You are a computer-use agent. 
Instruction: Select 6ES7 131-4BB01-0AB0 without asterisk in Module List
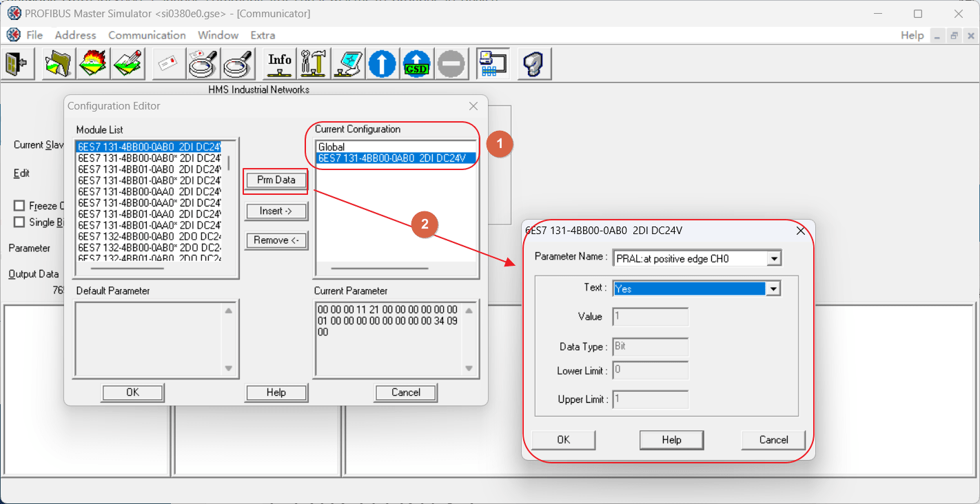[150, 169]
